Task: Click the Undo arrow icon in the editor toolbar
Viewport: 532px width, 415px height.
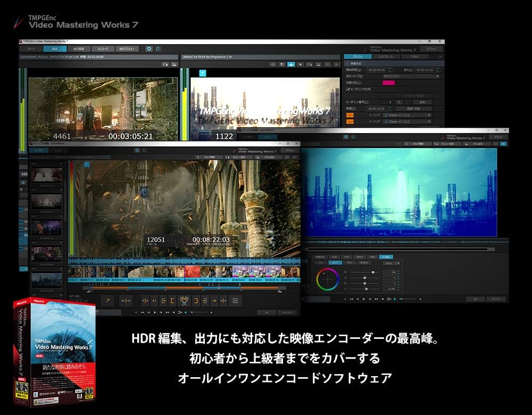Action: [148, 48]
